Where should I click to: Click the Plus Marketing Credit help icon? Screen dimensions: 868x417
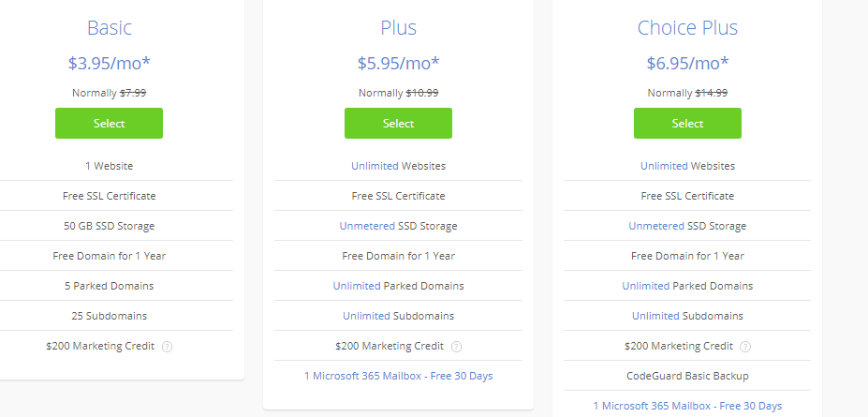tap(456, 347)
